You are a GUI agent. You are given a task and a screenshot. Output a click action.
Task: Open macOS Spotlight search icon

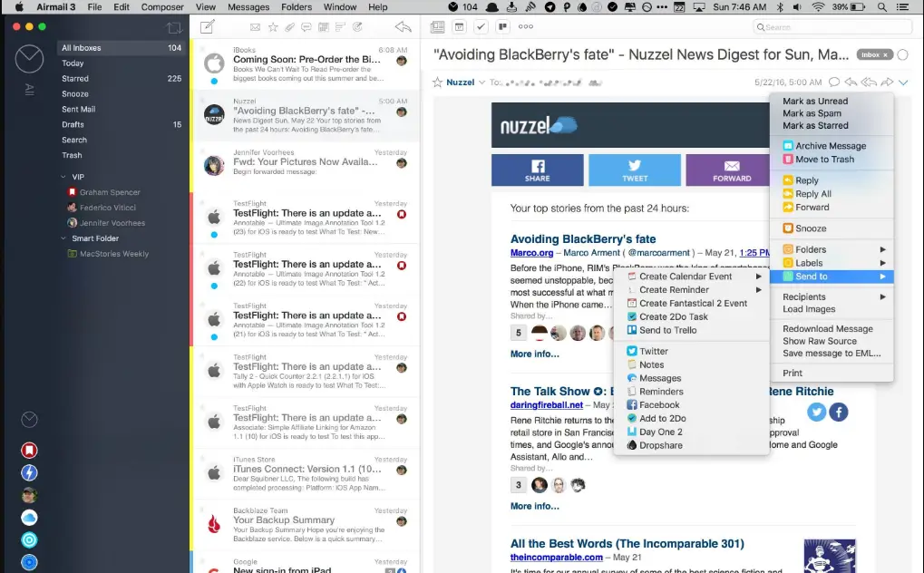pyautogui.click(x=881, y=7)
